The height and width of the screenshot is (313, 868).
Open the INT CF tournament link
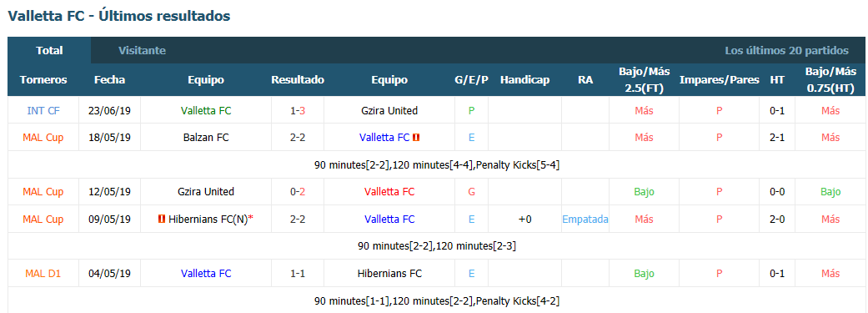(43, 111)
